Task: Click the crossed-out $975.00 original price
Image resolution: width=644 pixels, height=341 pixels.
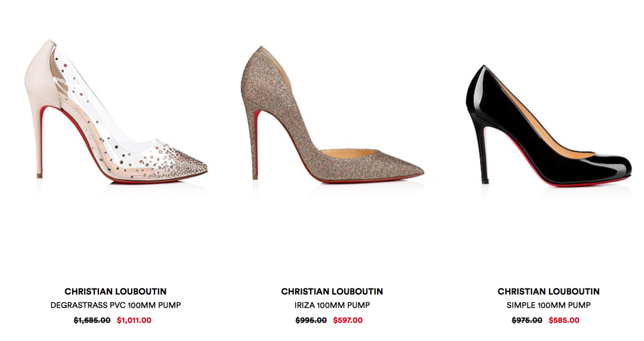Action: [527, 320]
